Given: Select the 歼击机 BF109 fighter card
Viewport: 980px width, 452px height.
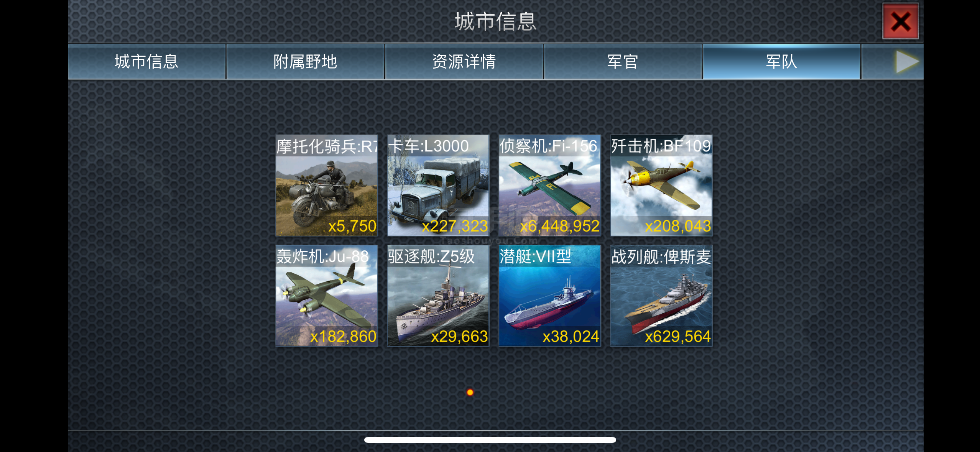Looking at the screenshot, I should click(x=661, y=185).
